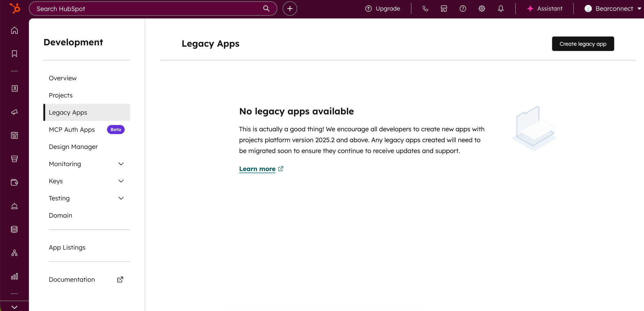Click the Search HubSpot field
644x311 pixels.
(148, 9)
